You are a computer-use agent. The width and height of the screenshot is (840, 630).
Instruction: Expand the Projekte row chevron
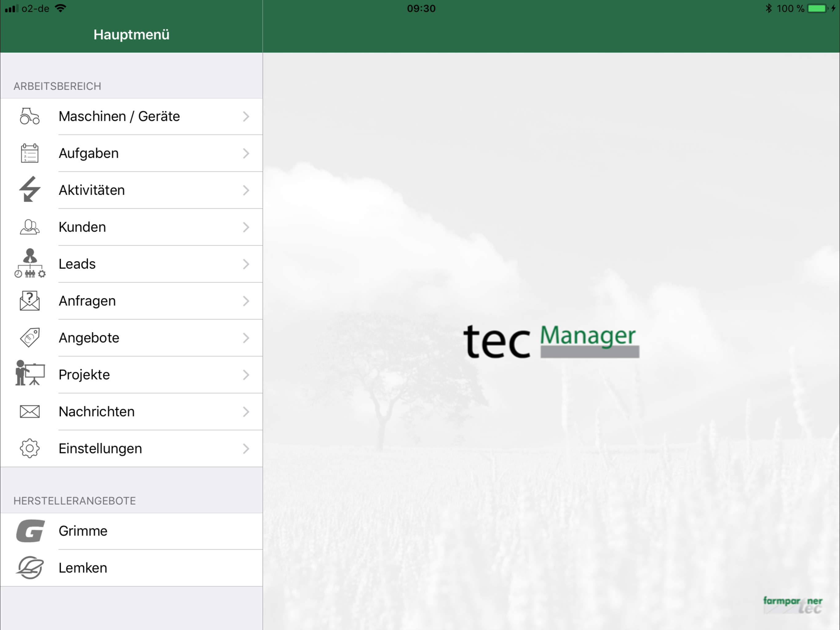click(x=246, y=375)
